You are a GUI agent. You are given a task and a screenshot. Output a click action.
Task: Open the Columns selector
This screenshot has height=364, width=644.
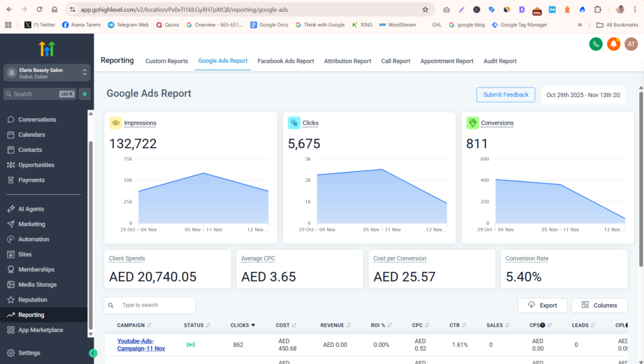(x=599, y=305)
